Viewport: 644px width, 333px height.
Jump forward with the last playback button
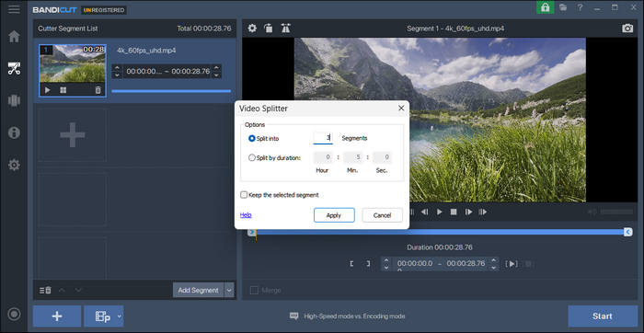(x=483, y=212)
